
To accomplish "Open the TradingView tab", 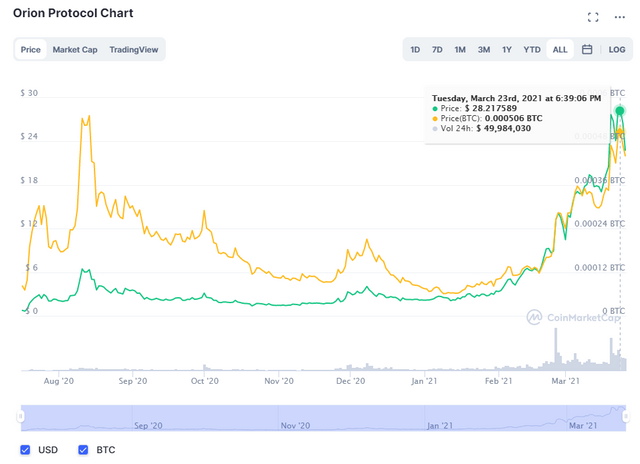I will pos(134,49).
